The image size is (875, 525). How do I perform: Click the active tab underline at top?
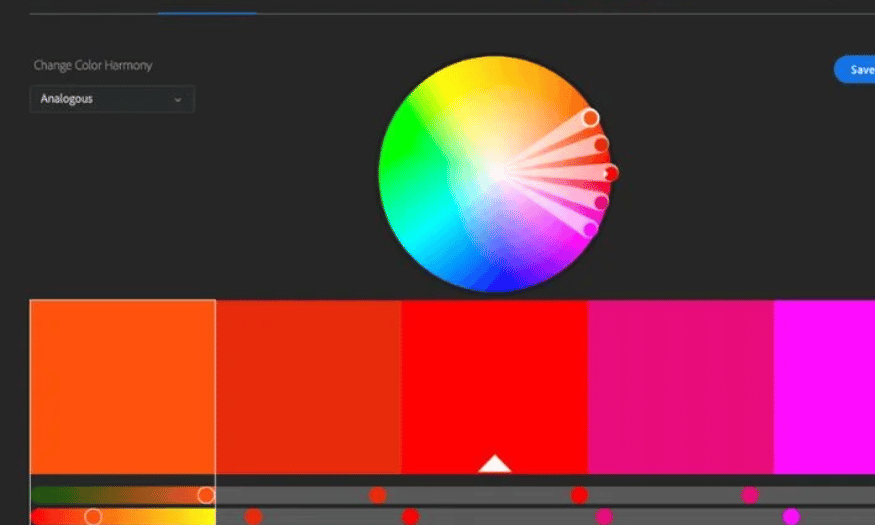207,13
